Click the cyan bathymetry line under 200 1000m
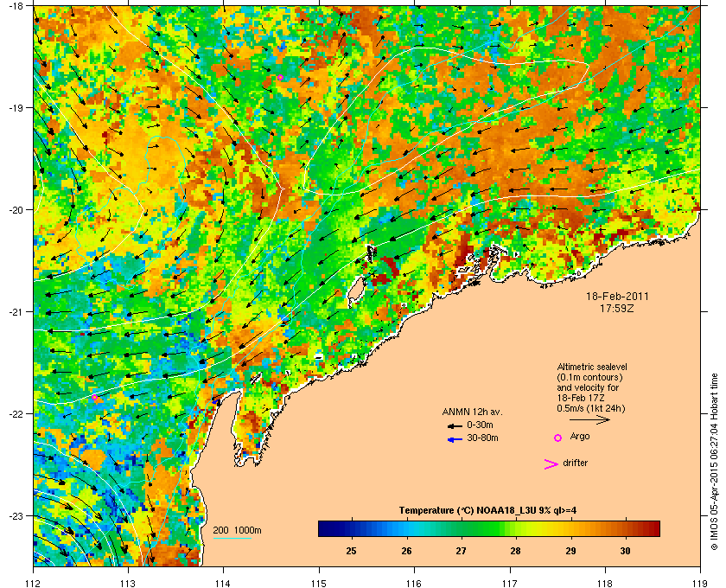The width and height of the screenshot is (726, 588). pos(232,539)
